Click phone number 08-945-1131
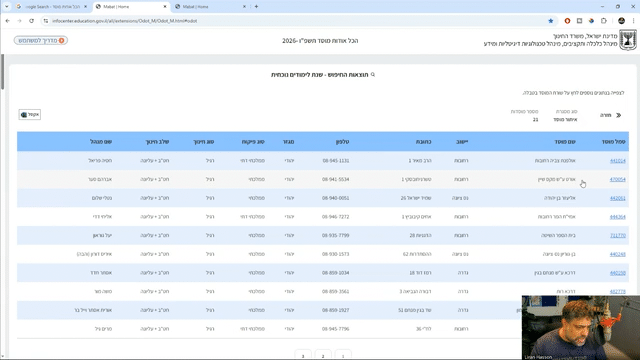 pos(336,161)
